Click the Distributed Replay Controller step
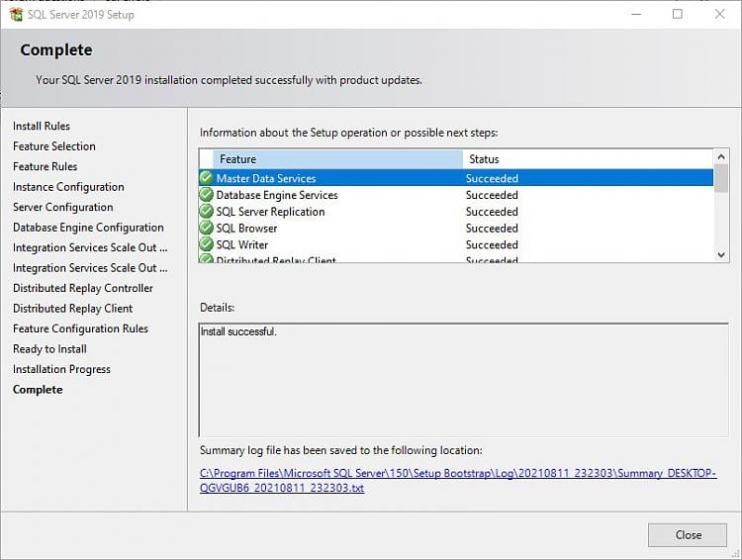 pyautogui.click(x=83, y=288)
